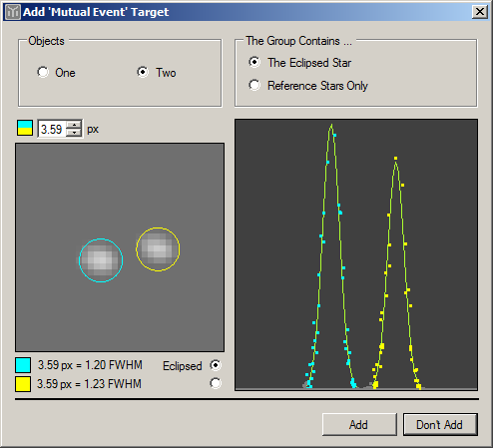This screenshot has width=493, height=448.
Task: Click the star inside the cyan aperture
Action: [x=101, y=260]
